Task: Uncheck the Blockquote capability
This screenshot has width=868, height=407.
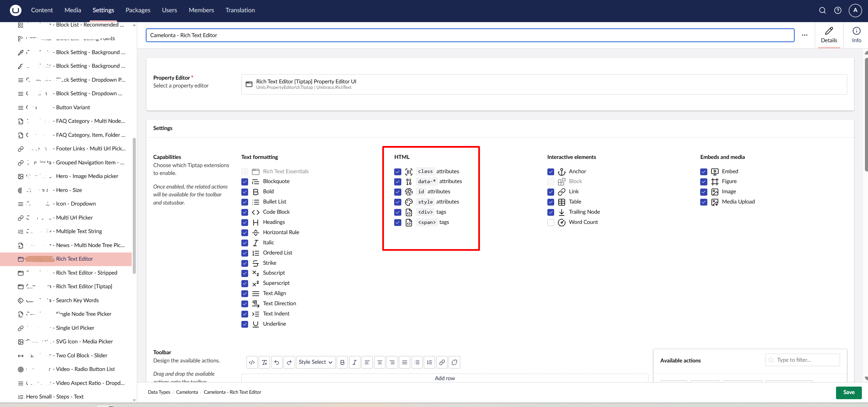Action: click(245, 182)
